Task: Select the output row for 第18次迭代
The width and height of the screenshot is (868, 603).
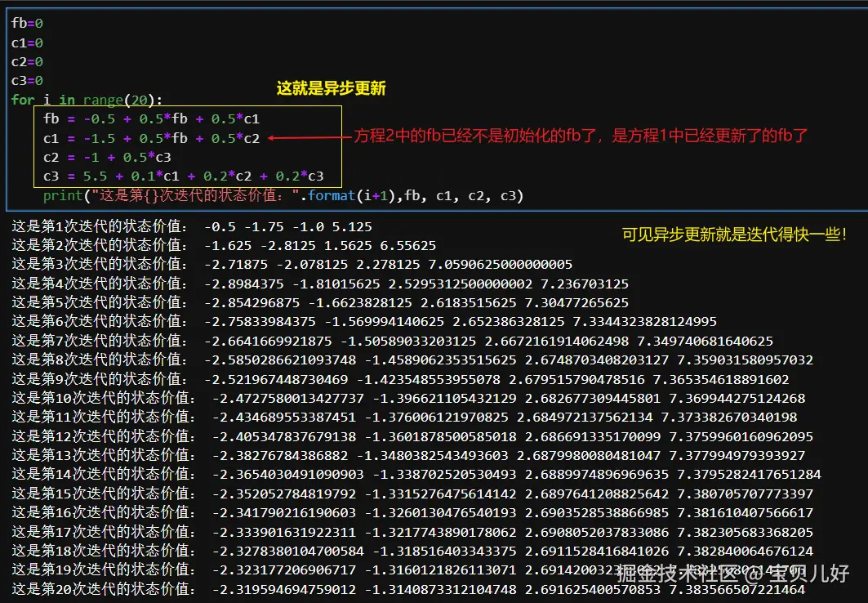Action: [x=412, y=551]
